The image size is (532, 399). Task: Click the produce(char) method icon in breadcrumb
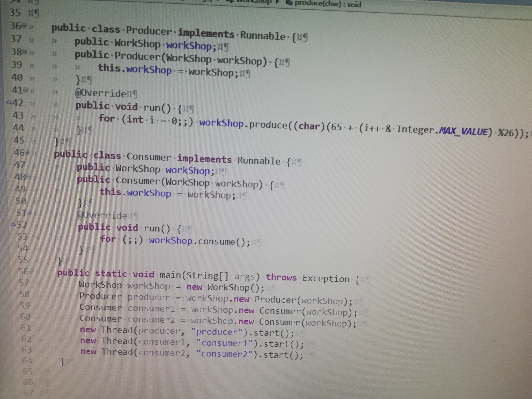click(289, 3)
